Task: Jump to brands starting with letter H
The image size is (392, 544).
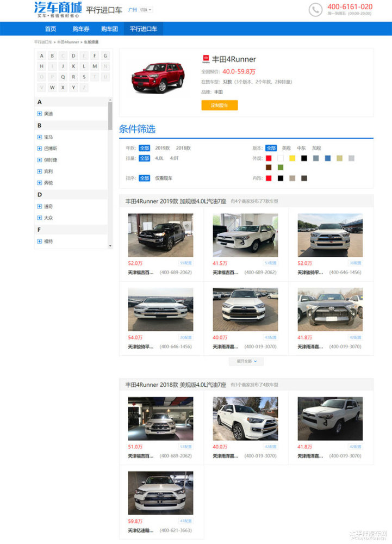Action: (41, 66)
